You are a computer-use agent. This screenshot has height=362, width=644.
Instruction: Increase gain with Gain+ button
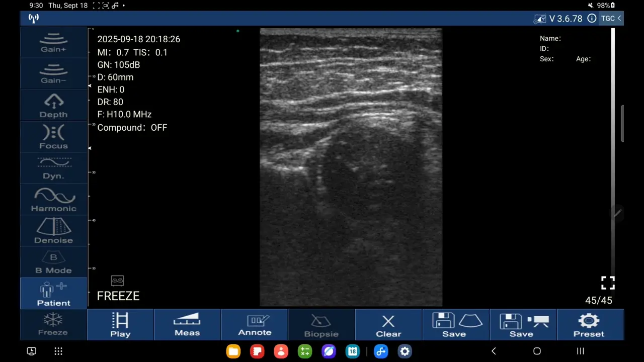point(53,42)
